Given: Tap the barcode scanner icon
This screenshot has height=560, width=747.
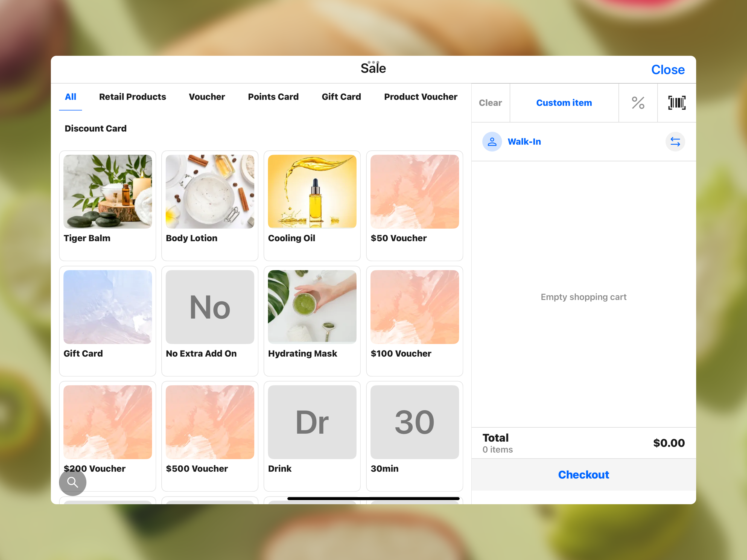Looking at the screenshot, I should tap(677, 103).
